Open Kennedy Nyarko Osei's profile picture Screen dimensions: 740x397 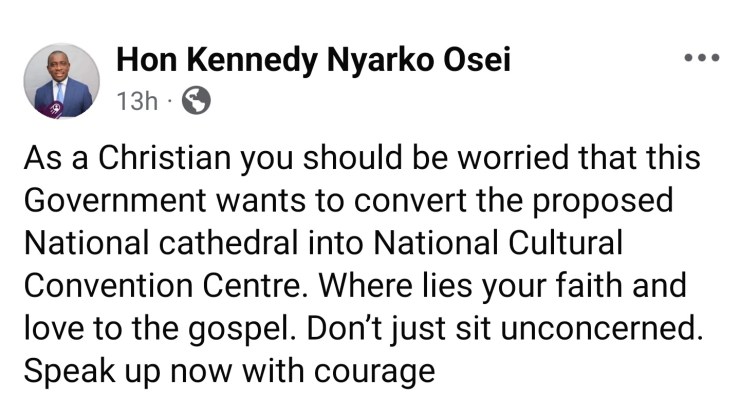(x=62, y=81)
